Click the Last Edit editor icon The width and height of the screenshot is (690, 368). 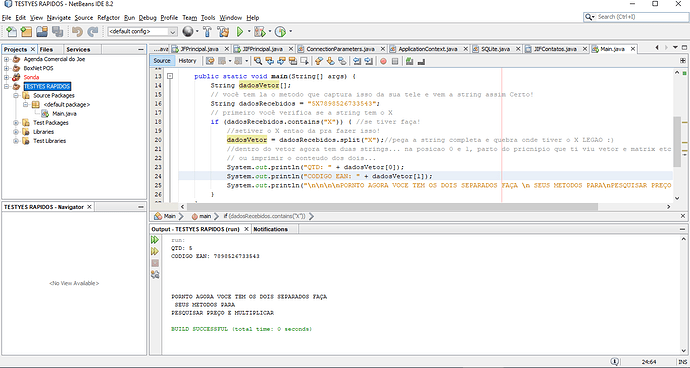pyautogui.click(x=210, y=61)
